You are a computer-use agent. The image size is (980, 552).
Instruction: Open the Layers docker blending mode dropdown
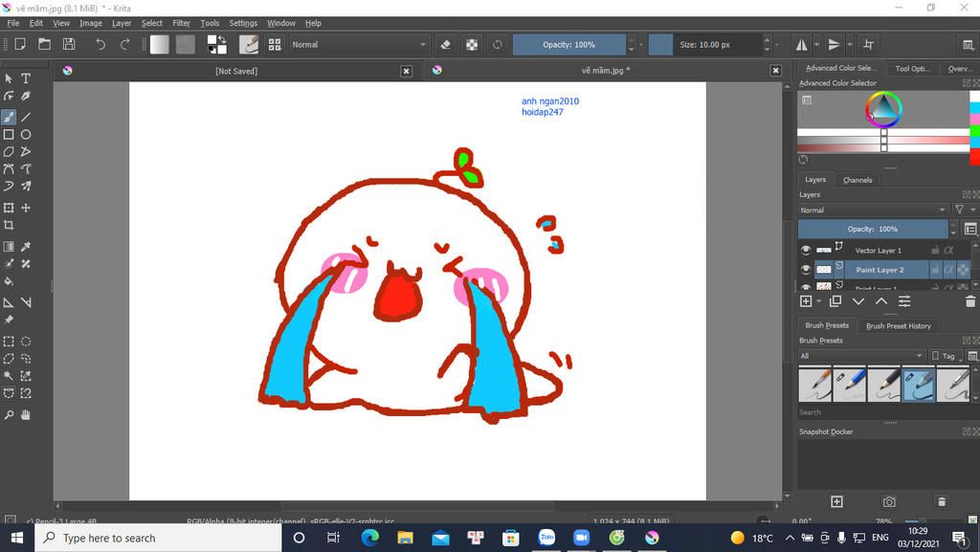click(x=873, y=210)
